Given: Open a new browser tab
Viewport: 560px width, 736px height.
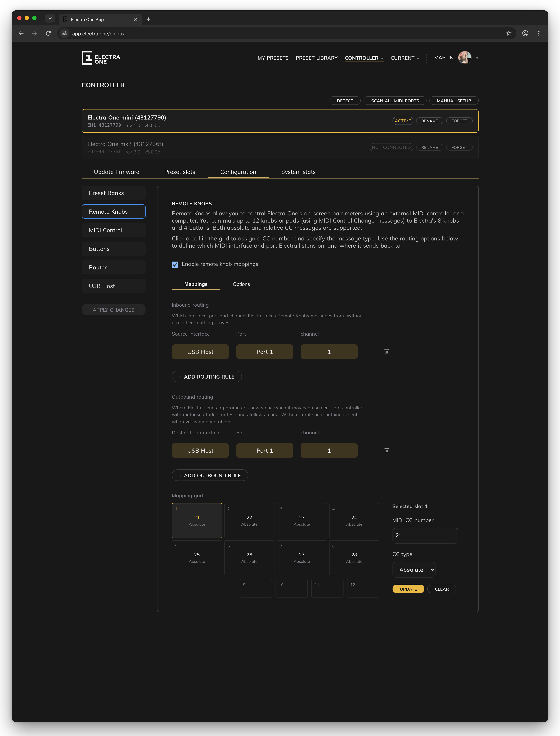Looking at the screenshot, I should (148, 19).
